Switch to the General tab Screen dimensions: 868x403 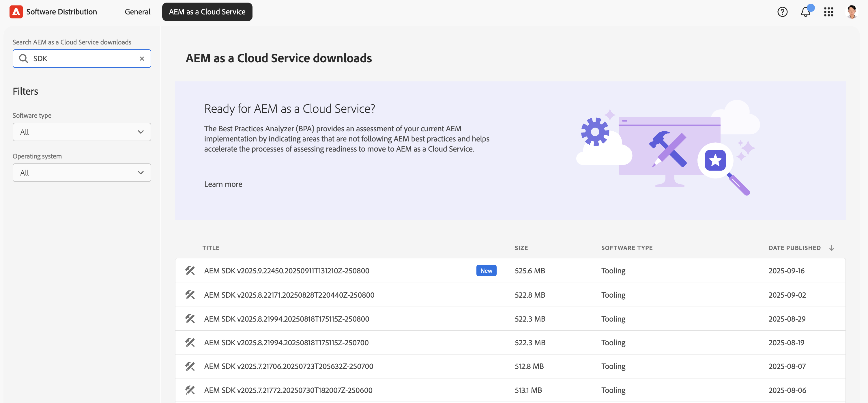coord(137,12)
